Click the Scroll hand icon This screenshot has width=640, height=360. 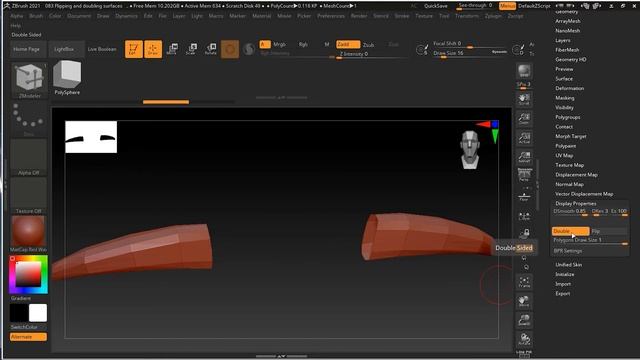pos(524,99)
